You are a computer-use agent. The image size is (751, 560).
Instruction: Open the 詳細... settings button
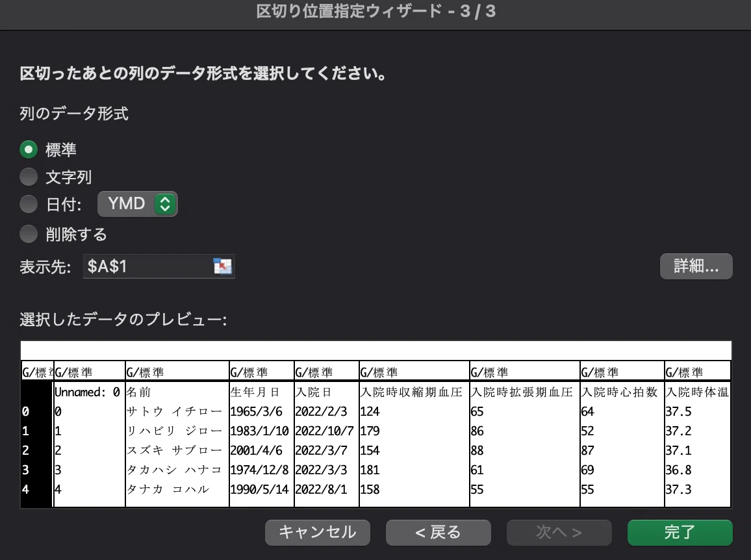[x=696, y=266]
